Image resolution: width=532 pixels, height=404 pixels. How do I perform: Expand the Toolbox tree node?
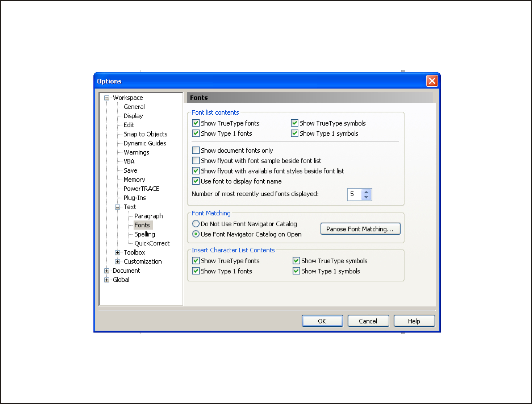pyautogui.click(x=117, y=252)
